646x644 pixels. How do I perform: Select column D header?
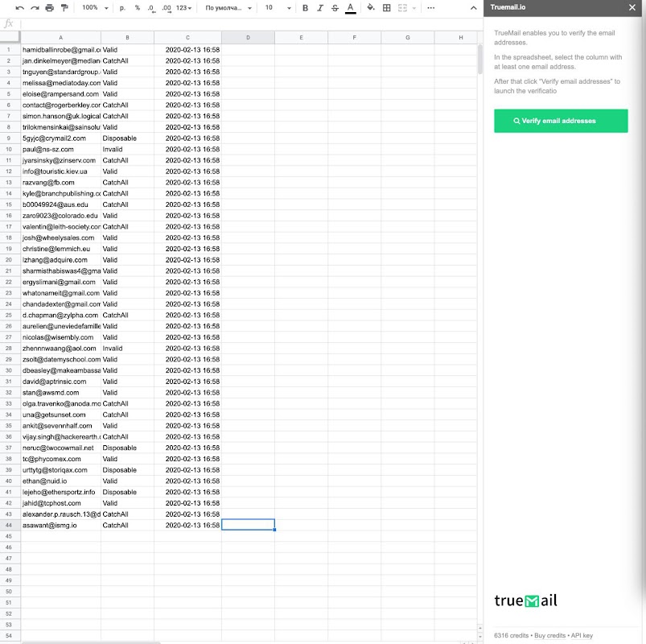pos(248,38)
